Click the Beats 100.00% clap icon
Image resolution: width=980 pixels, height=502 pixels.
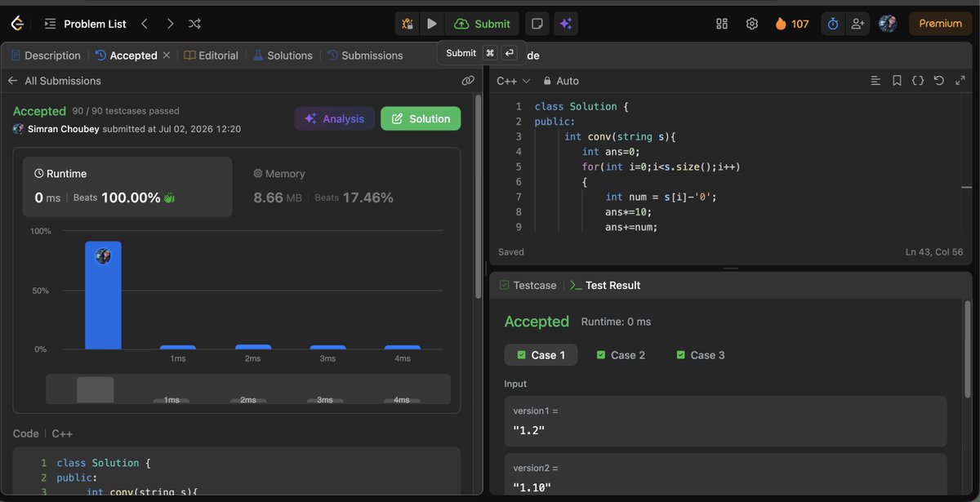(169, 198)
